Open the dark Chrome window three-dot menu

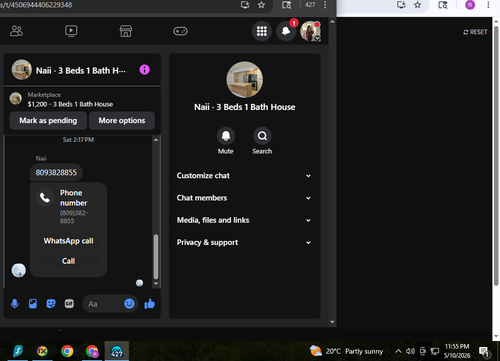pos(325,5)
